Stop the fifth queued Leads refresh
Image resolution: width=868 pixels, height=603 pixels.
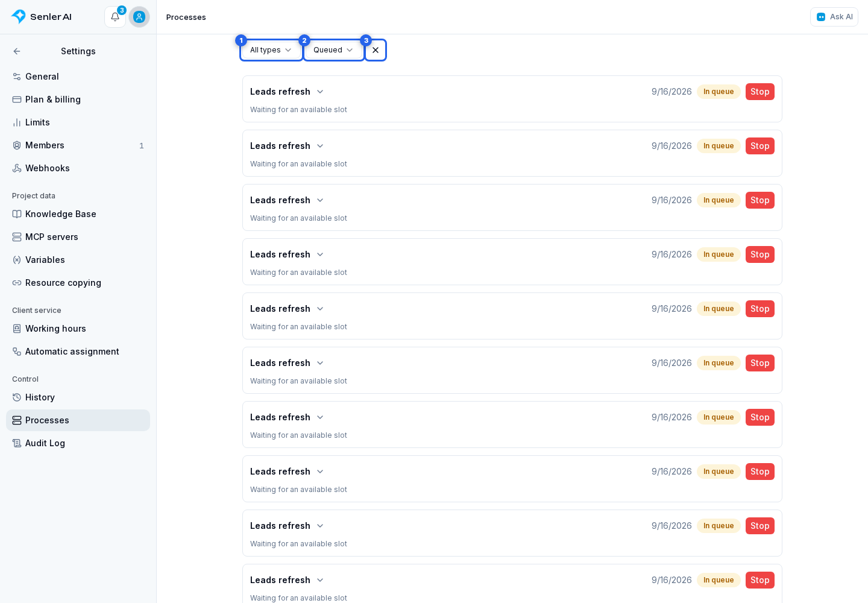[760, 309]
